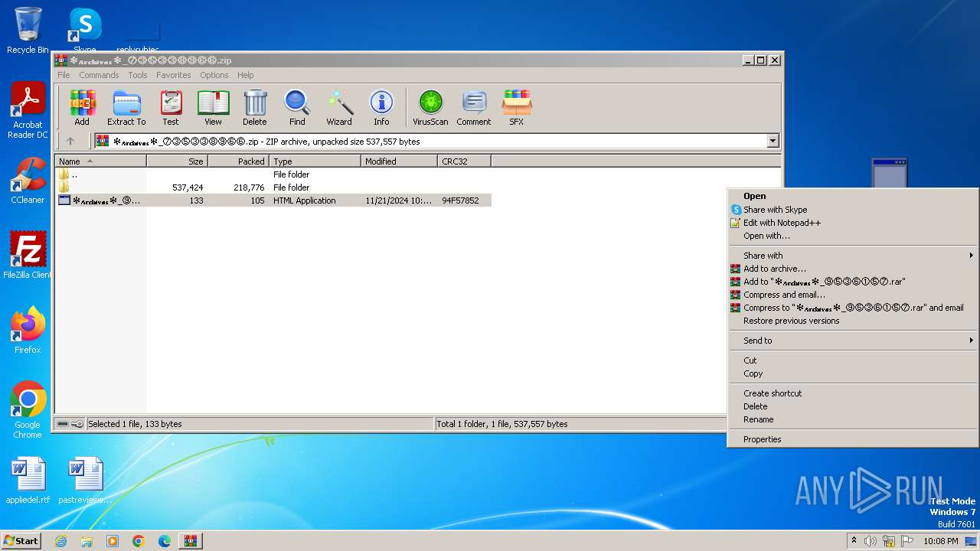Sort by Packed column header

coord(238,161)
